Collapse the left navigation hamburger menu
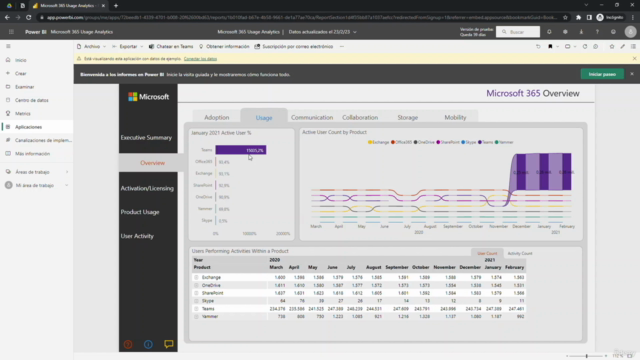The height and width of the screenshot is (360, 640). point(8,47)
